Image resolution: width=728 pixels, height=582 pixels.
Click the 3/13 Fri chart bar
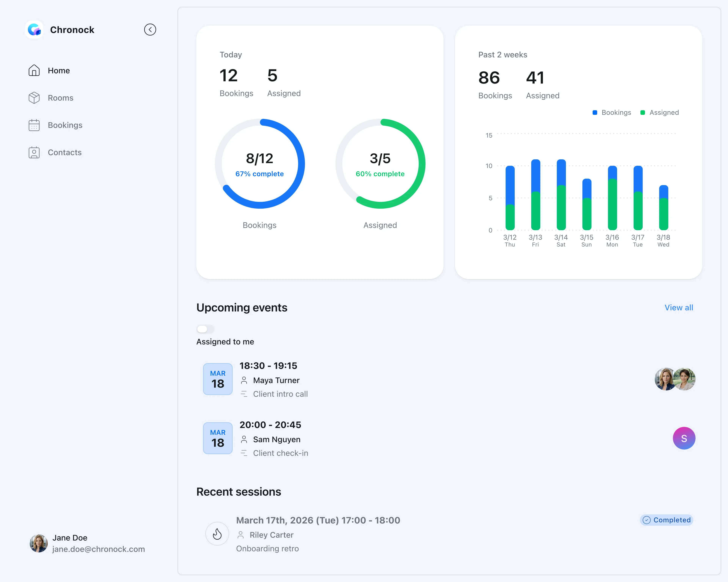[x=536, y=195]
